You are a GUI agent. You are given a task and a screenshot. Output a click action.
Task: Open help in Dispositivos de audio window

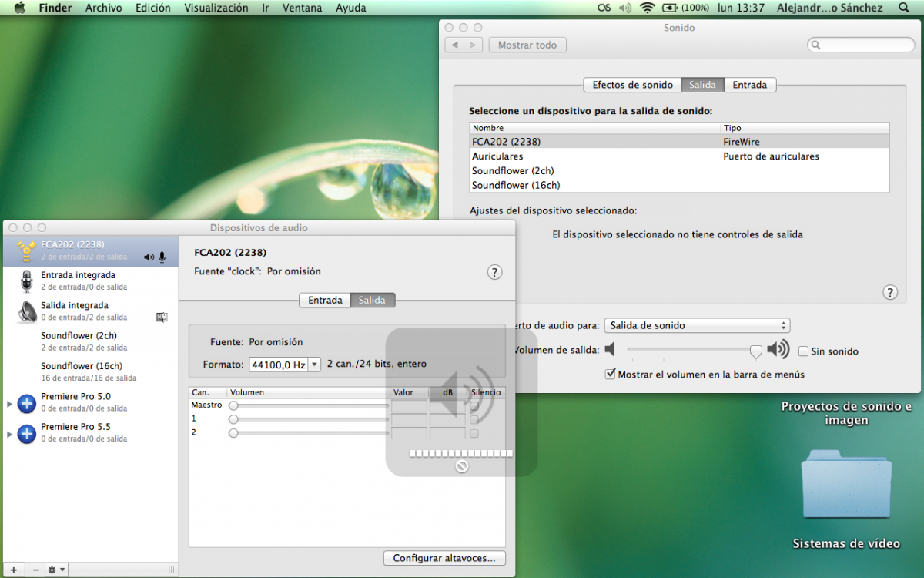tap(495, 272)
